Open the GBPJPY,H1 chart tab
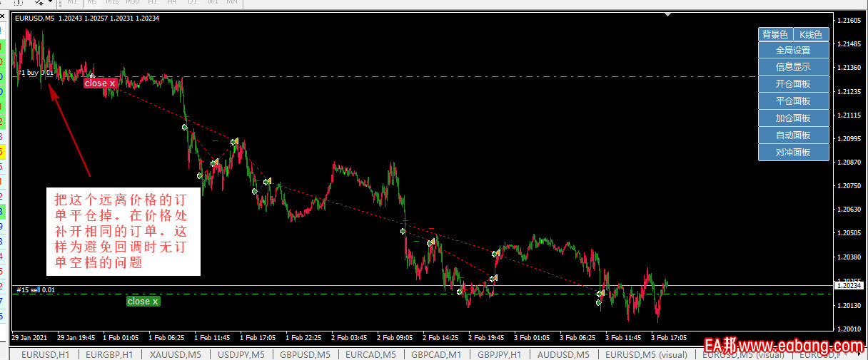 (499, 354)
